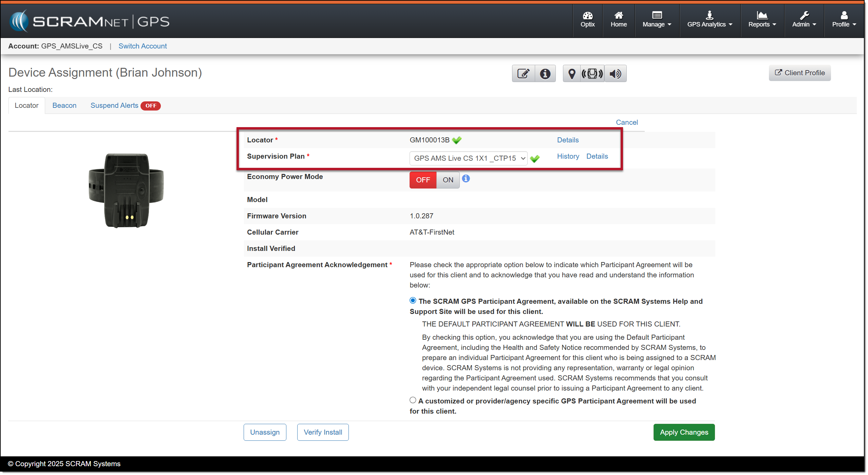This screenshot has width=868, height=475.
Task: Click the Apply Changes button
Action: coord(684,432)
